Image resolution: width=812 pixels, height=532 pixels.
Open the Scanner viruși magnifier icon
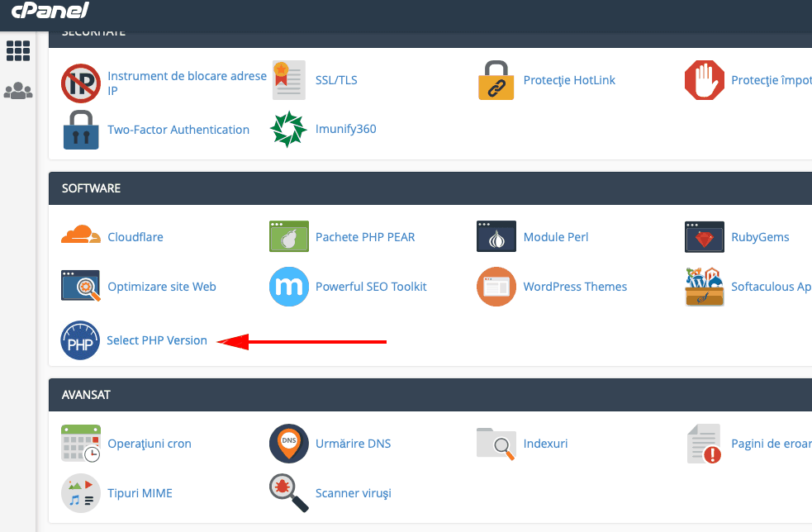click(x=287, y=492)
